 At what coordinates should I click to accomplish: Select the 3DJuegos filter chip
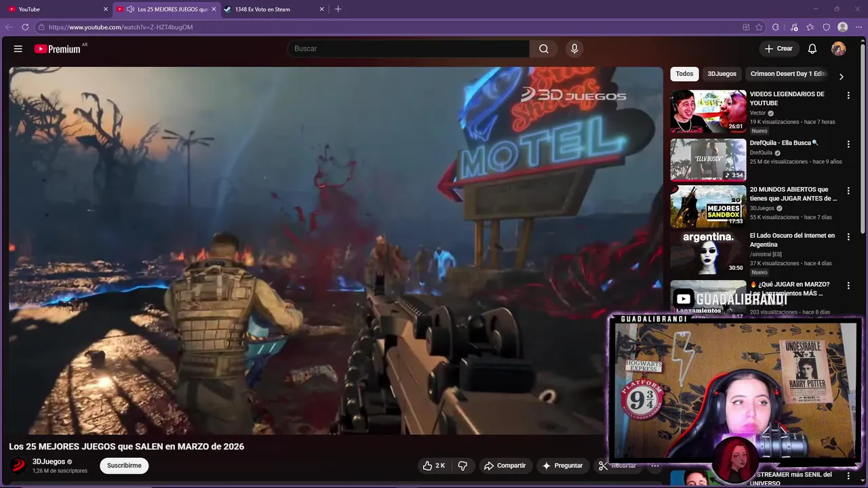[x=722, y=74]
